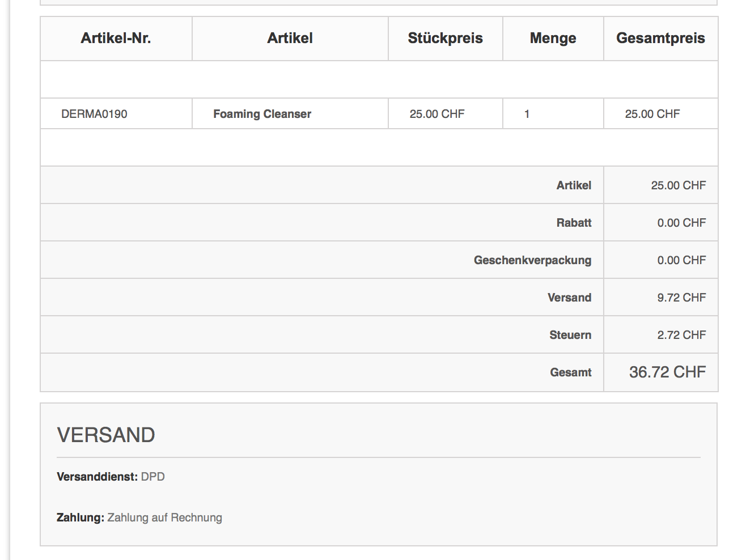Click the Foaming Cleanser unit price

click(x=437, y=114)
